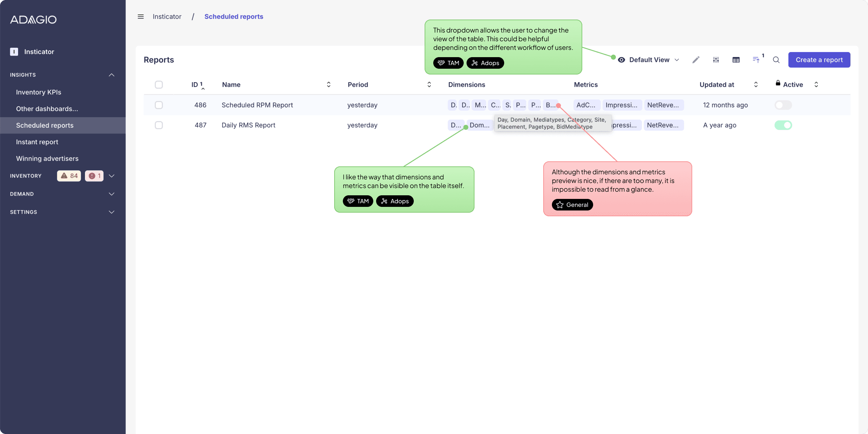Open the table columns layout icon
Screen dimensions: 868x434
tap(736, 60)
